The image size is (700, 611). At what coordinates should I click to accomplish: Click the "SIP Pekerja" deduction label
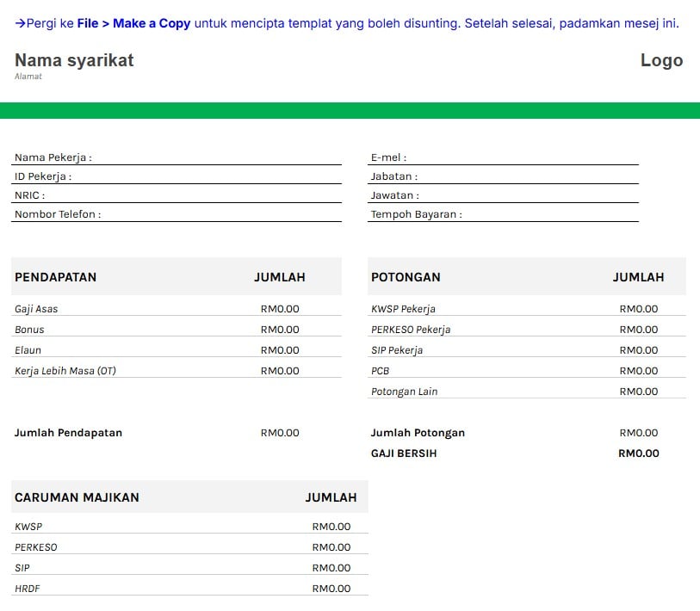397,350
